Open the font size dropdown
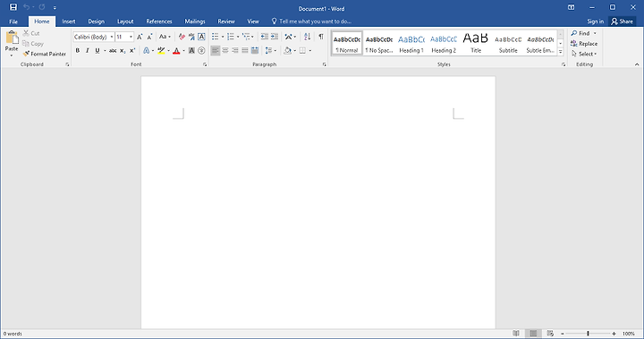 point(131,37)
